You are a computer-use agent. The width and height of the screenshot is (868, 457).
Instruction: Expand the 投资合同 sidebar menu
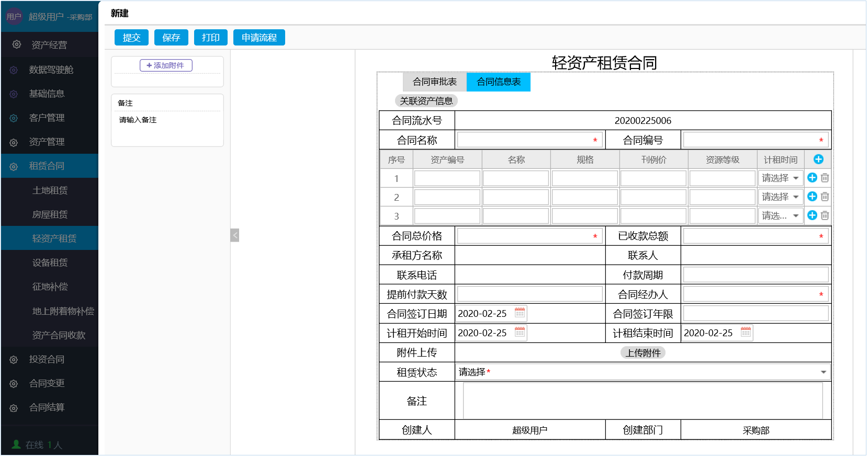coord(47,359)
